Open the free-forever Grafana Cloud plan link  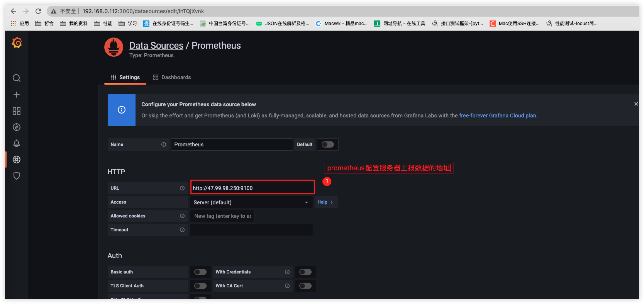point(497,116)
